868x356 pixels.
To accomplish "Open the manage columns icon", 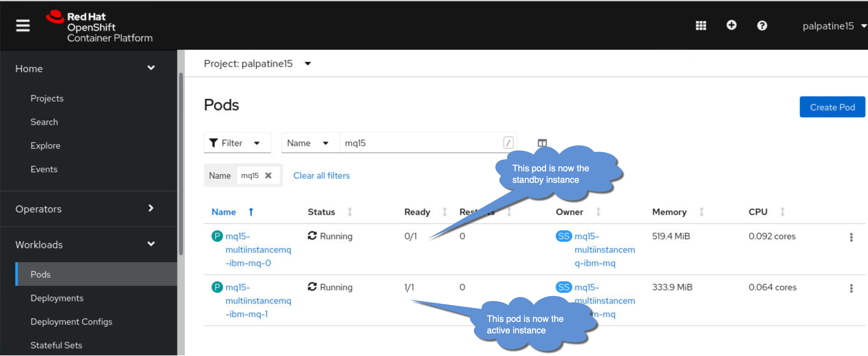I will 542,143.
